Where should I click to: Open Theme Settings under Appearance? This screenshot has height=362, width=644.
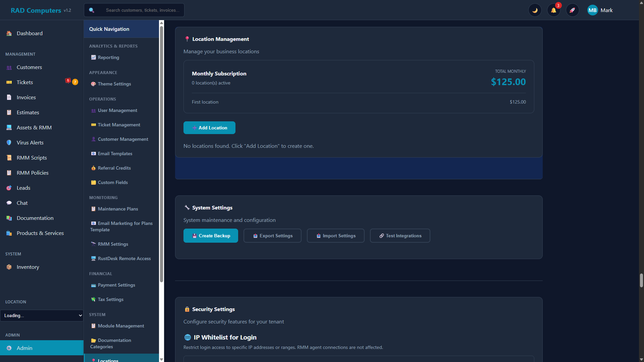pyautogui.click(x=114, y=84)
